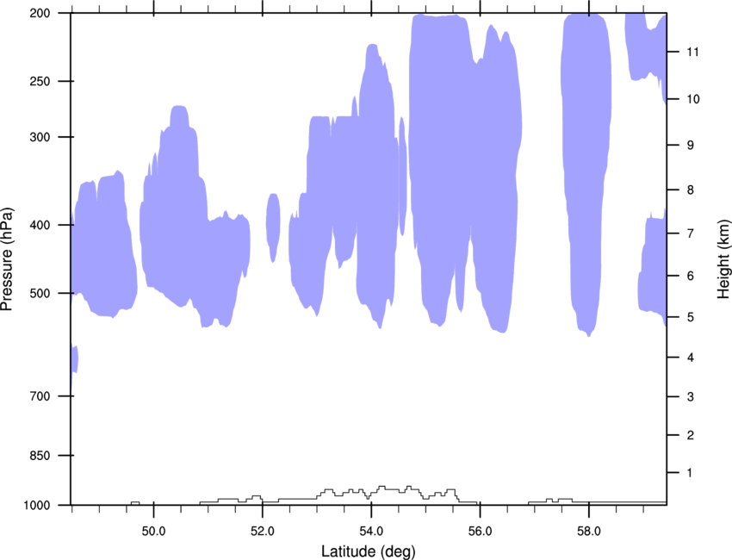Pick the 3 km height label
This screenshot has height=560, width=732.
tap(690, 397)
